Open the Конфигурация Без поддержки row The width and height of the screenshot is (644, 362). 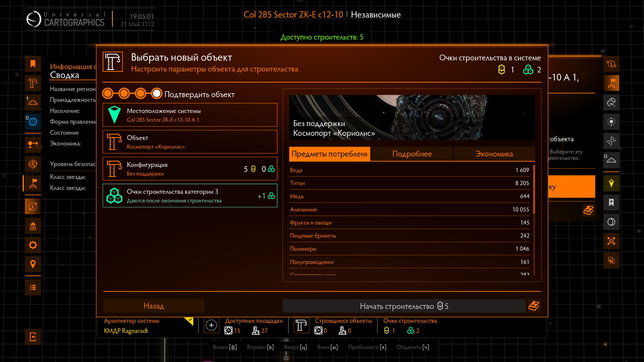pos(190,169)
